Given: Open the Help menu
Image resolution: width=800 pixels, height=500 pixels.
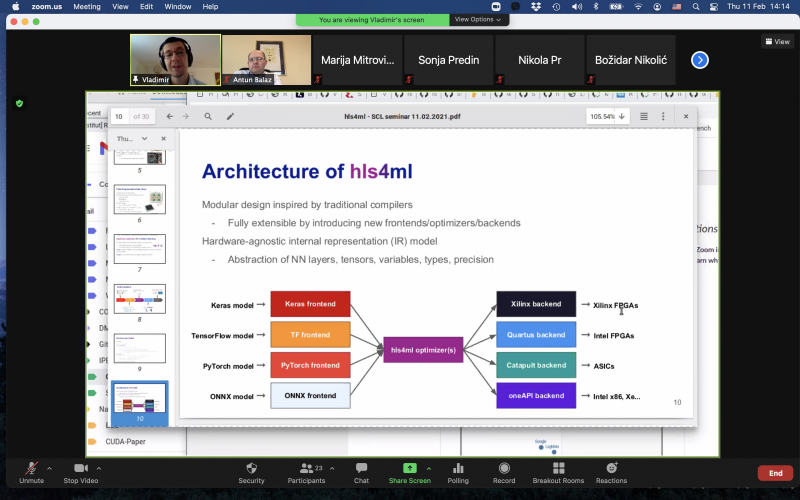Looking at the screenshot, I should click(210, 7).
